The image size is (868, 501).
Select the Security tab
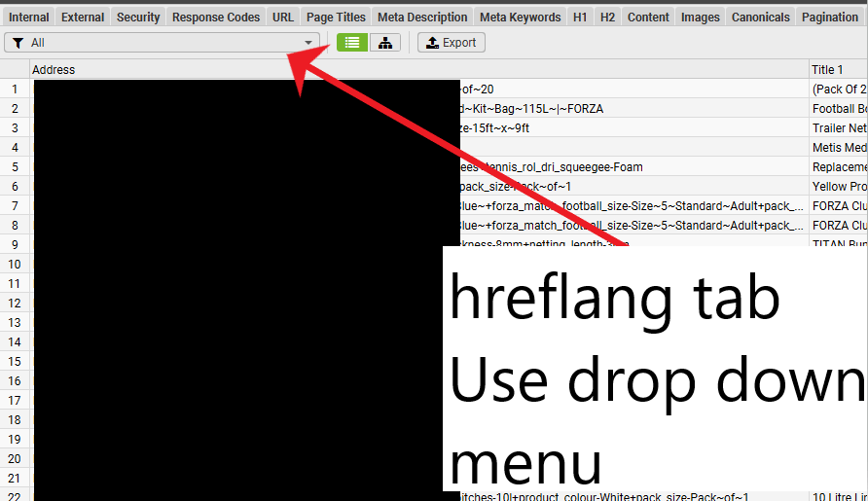[x=138, y=18]
